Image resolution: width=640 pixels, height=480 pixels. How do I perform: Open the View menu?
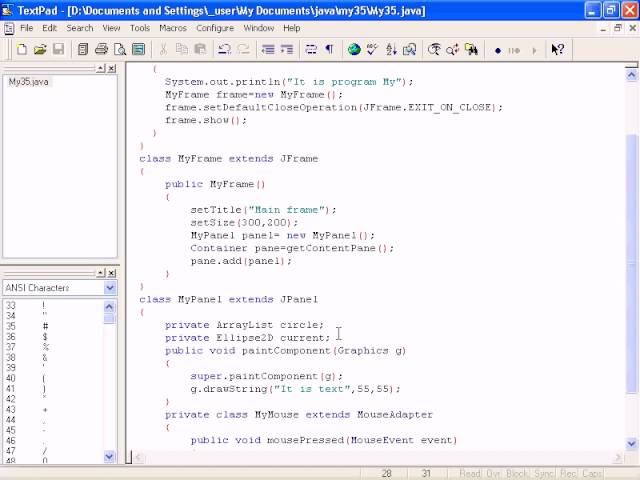(x=111, y=28)
